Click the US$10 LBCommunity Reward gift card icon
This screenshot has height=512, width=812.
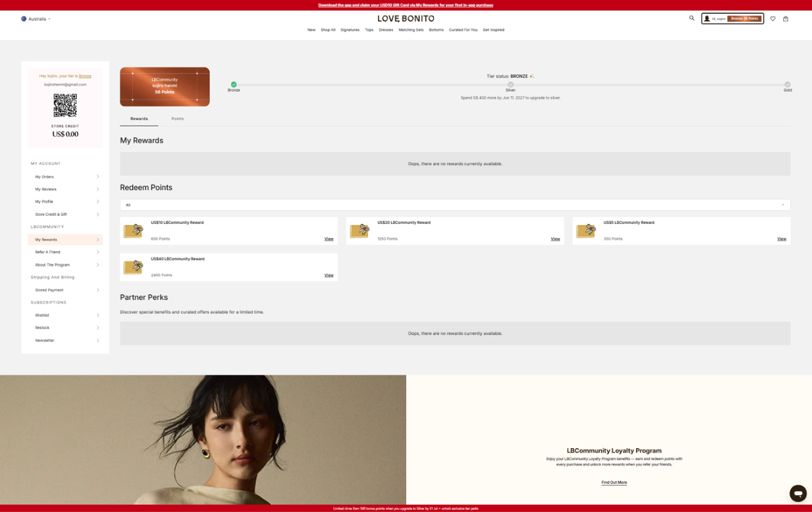click(x=134, y=231)
